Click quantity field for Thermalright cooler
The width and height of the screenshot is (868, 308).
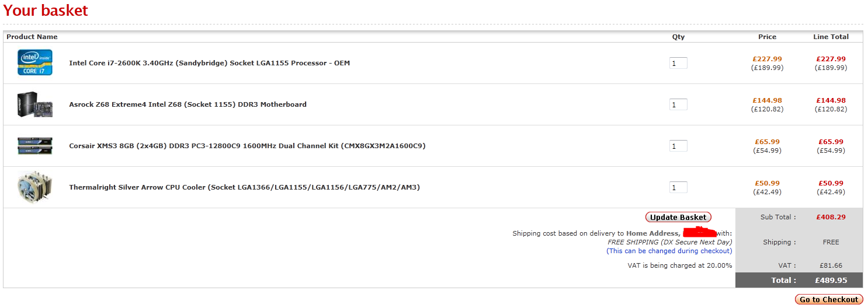pyautogui.click(x=678, y=187)
